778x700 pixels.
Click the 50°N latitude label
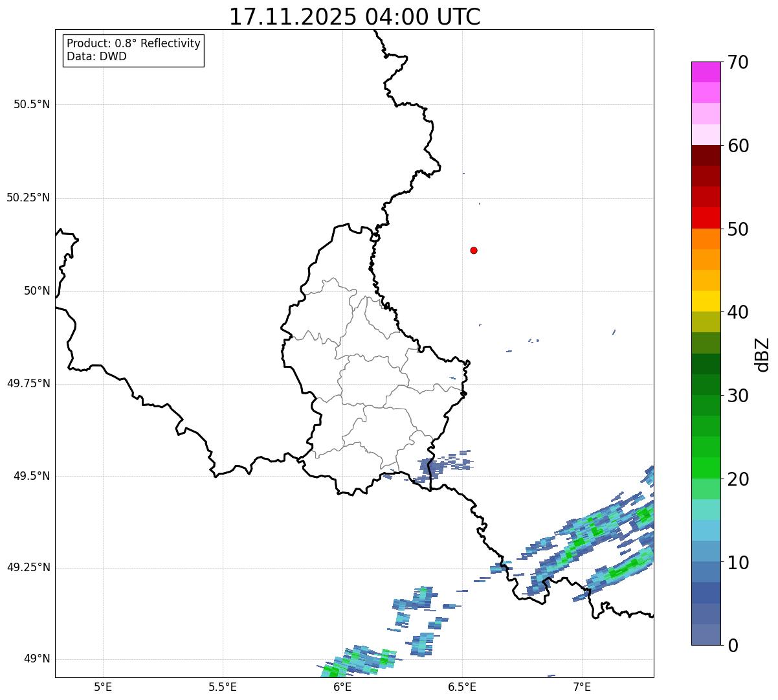37,291
